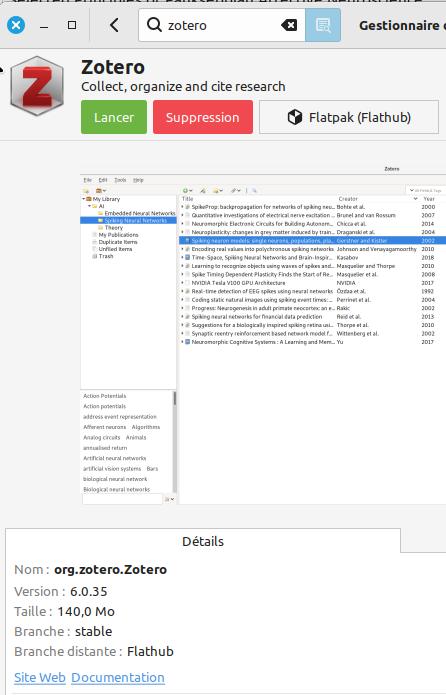
Task: Click the version value 6.0.35
Action: [89, 591]
